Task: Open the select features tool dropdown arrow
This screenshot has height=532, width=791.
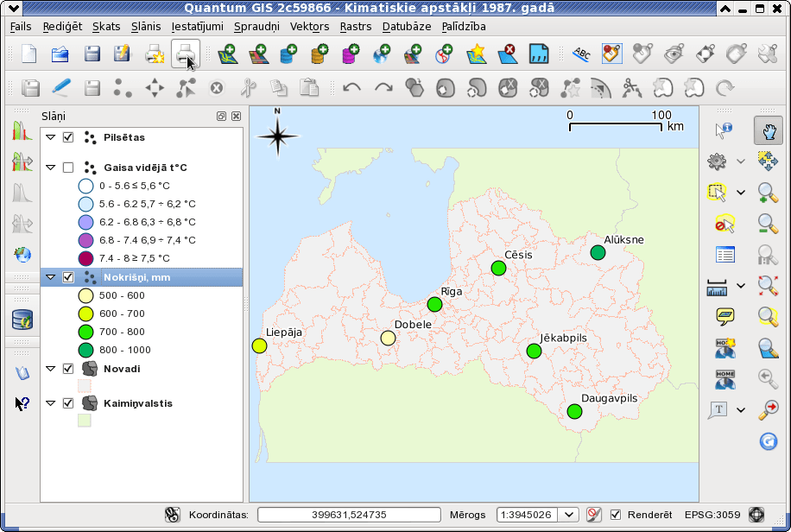Action: coord(741,193)
